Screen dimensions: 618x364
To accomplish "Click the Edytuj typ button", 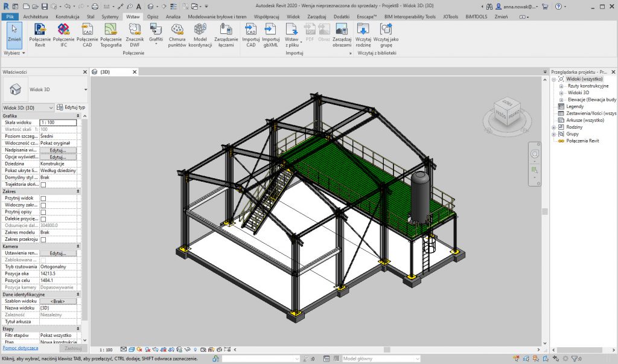I will (x=71, y=107).
